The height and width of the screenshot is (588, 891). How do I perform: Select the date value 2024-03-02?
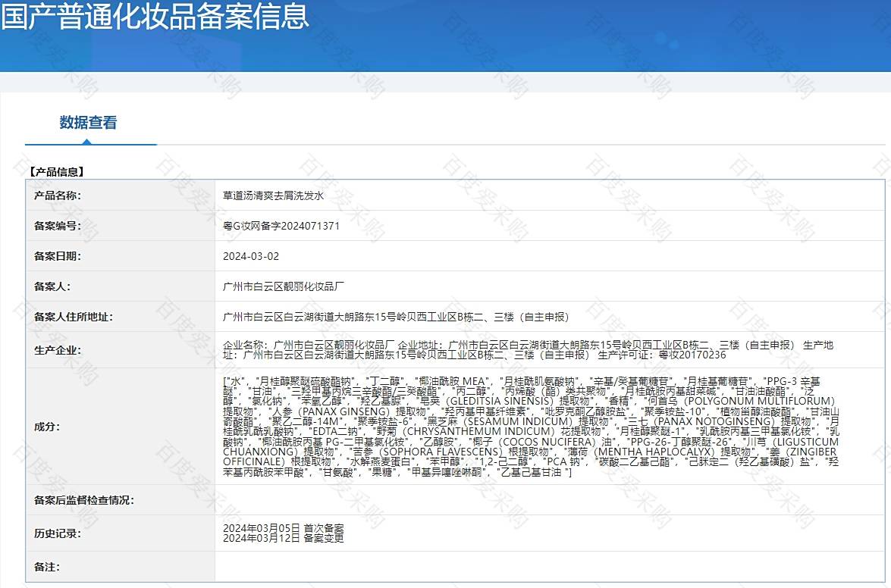click(251, 256)
